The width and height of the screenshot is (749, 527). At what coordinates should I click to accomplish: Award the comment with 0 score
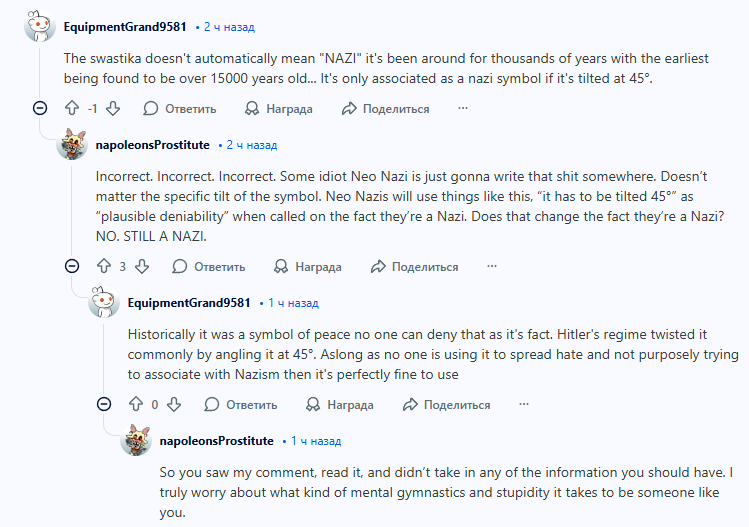point(340,405)
